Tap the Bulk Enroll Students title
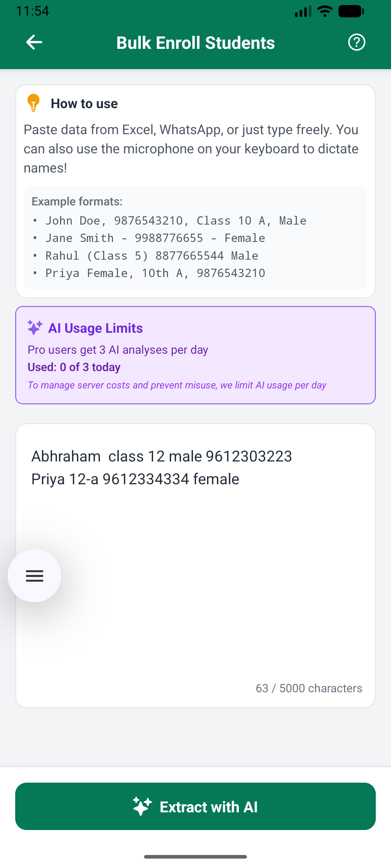The width and height of the screenshot is (391, 868). point(195,42)
